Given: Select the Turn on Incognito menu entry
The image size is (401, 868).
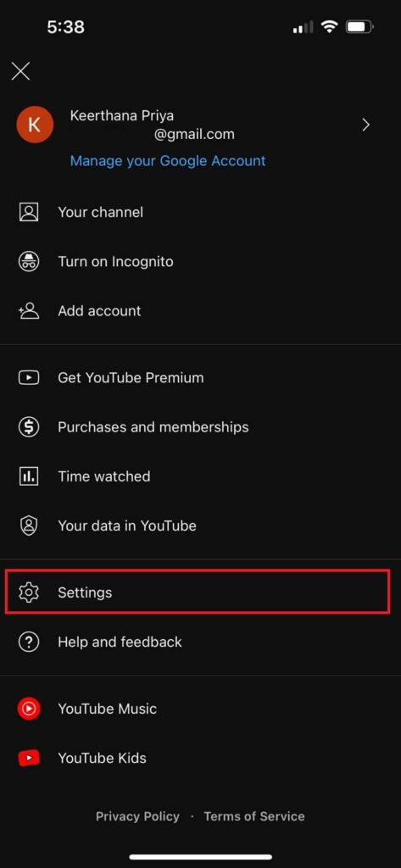Looking at the screenshot, I should 200,261.
